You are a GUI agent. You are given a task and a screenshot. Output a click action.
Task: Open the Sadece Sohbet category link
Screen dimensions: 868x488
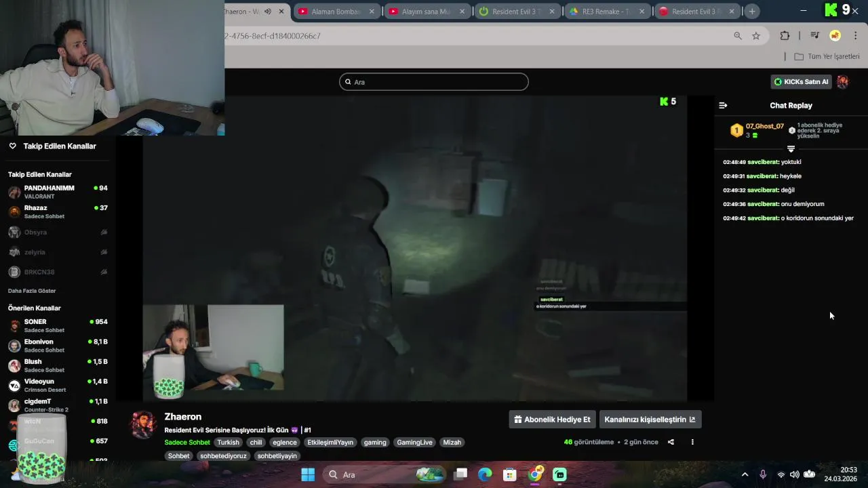tap(187, 443)
